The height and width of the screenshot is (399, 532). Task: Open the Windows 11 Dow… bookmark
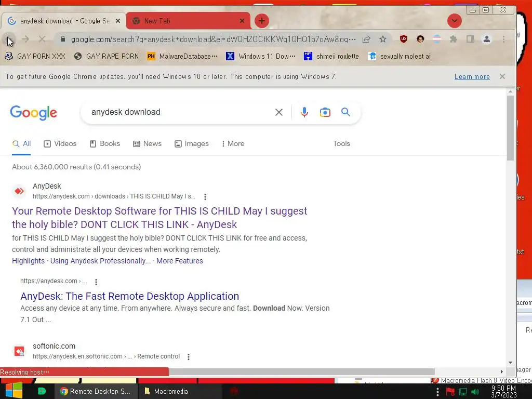[261, 56]
